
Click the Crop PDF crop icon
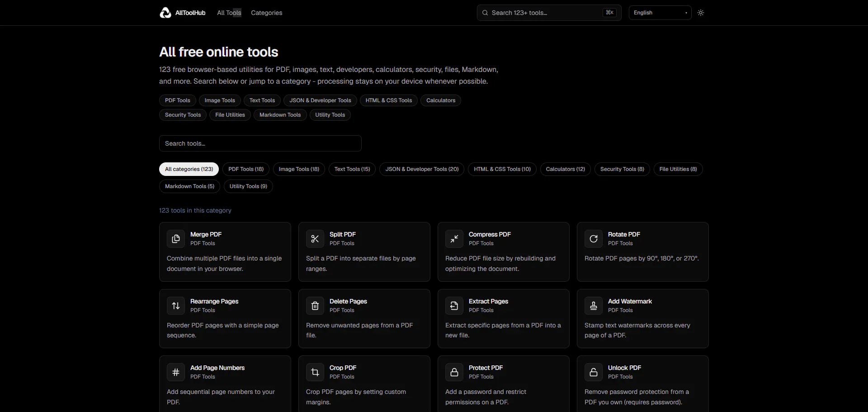(315, 372)
